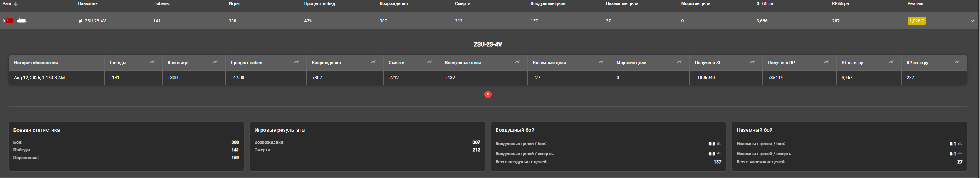Click the red country flag in row

[x=10, y=20]
